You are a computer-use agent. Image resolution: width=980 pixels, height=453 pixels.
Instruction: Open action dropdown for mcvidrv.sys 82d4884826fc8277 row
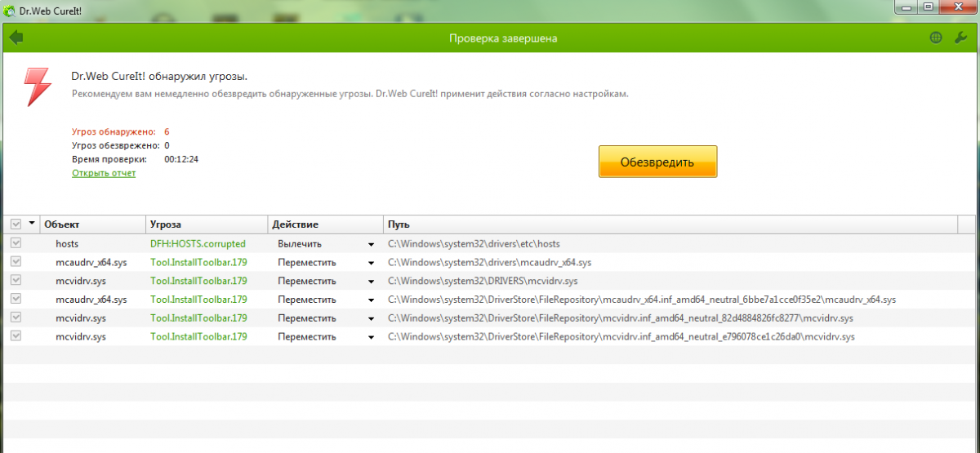coord(371,319)
